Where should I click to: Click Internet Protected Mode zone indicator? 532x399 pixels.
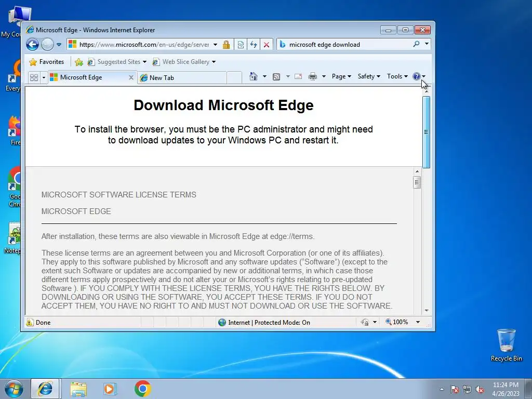(x=264, y=322)
